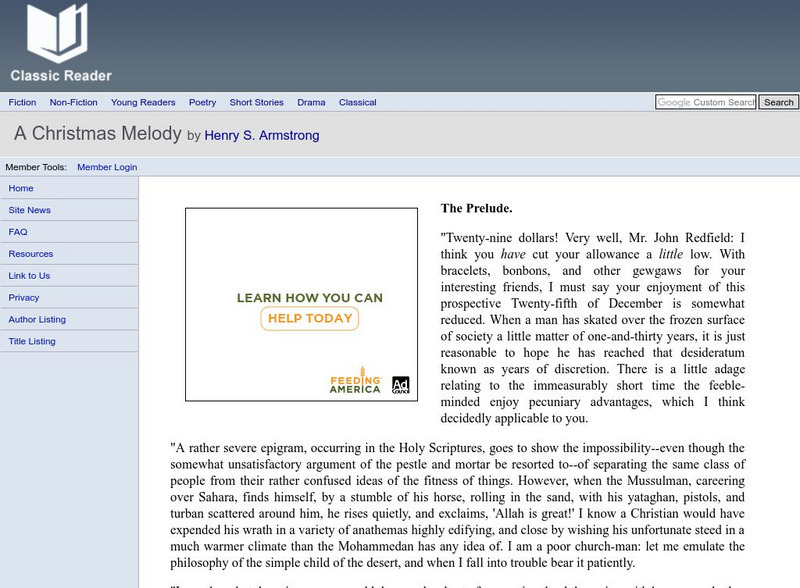The height and width of the screenshot is (588, 800).
Task: Click the 'LEARN HOW YOU CAN' ad text
Action: coord(310,298)
